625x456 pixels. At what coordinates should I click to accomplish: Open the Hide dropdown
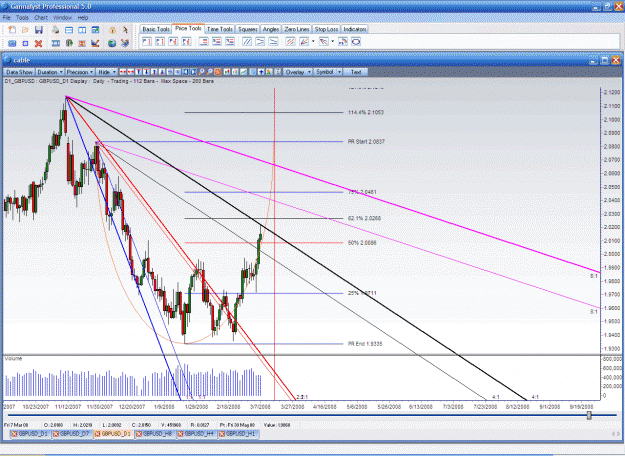107,72
